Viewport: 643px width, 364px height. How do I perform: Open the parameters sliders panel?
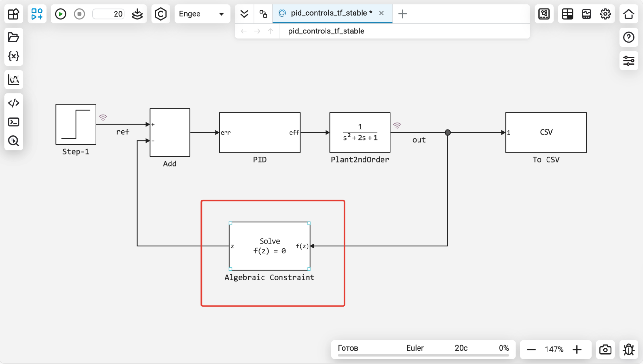tap(629, 61)
